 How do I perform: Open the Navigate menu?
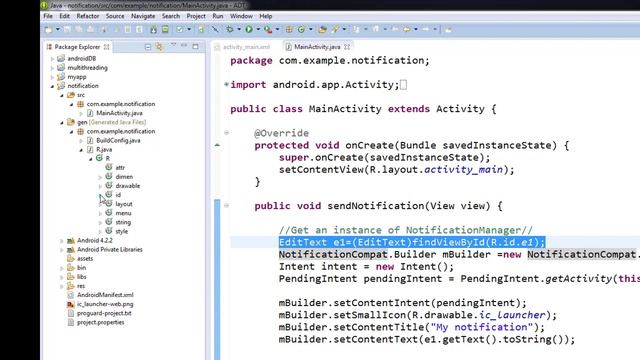pos(143,16)
